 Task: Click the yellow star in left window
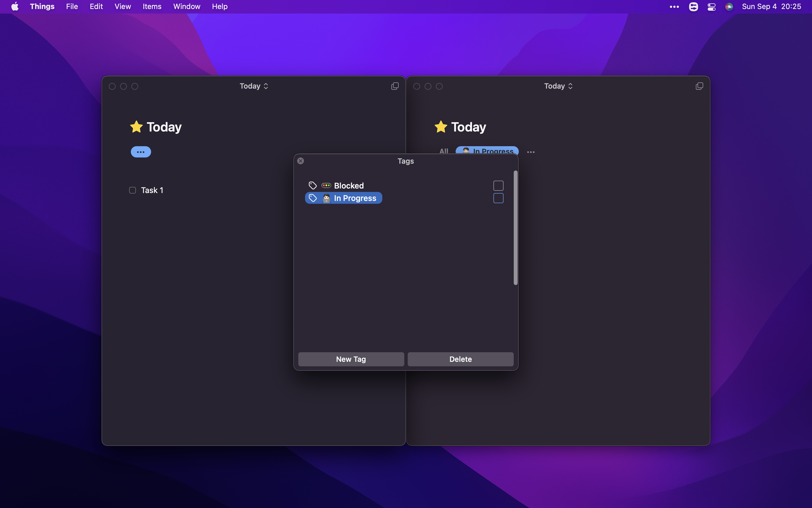(x=136, y=127)
